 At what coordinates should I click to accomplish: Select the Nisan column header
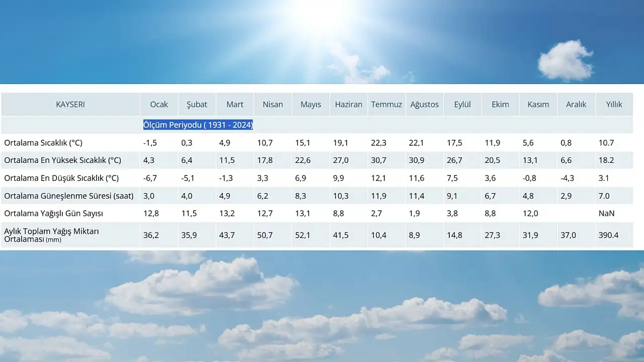[x=273, y=105]
